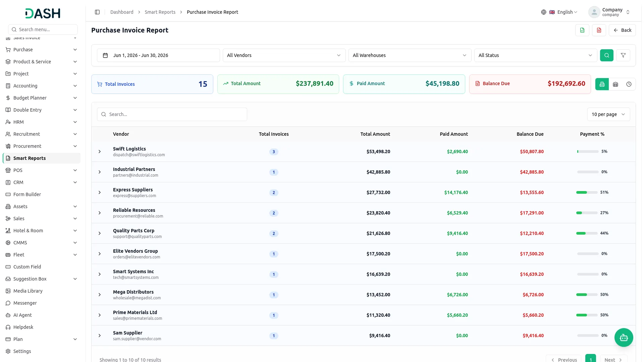Select the green vendor view icon
This screenshot has height=362, width=644.
[602, 84]
